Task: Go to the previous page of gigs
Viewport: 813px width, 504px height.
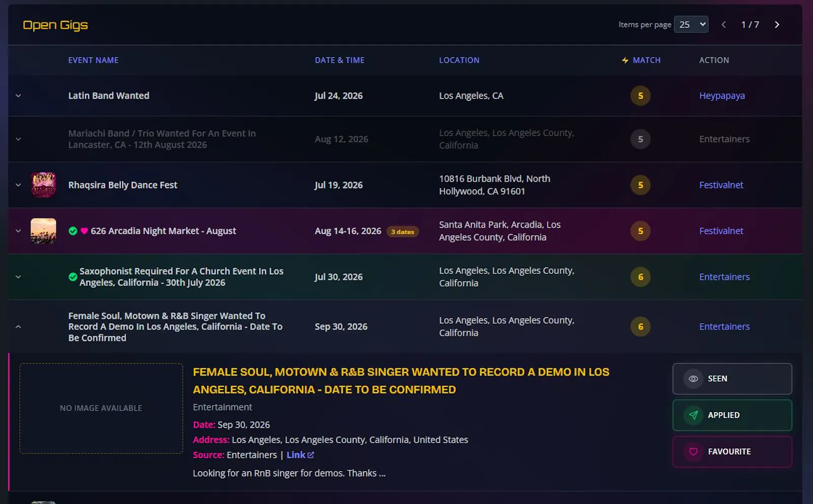Action: pos(724,24)
